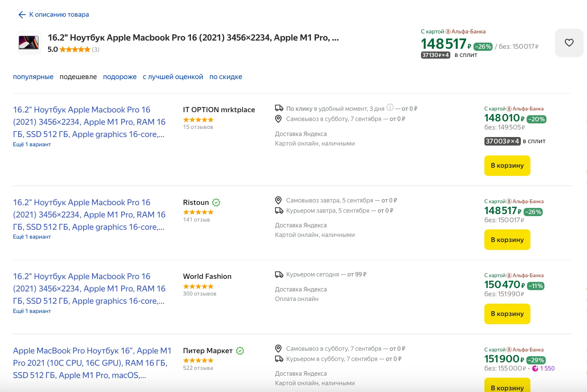Click Ristoun verified seller badge
This screenshot has width=587, height=392.
click(216, 202)
